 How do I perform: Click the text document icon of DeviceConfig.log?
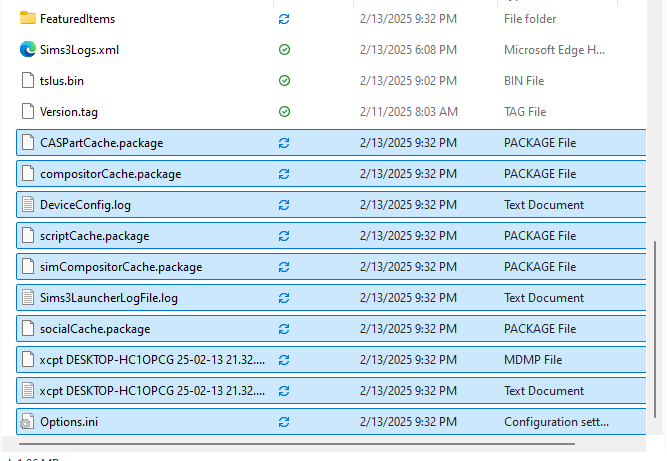pos(28,205)
